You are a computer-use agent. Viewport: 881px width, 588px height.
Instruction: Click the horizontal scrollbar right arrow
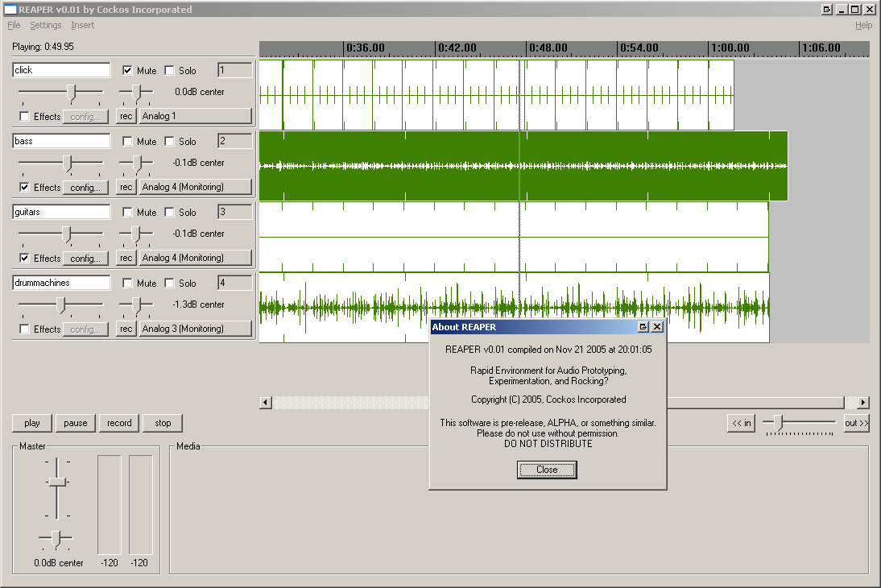click(x=863, y=403)
